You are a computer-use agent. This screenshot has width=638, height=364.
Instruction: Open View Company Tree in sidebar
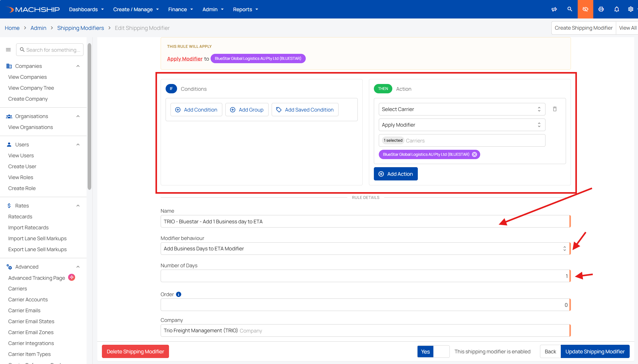click(31, 88)
